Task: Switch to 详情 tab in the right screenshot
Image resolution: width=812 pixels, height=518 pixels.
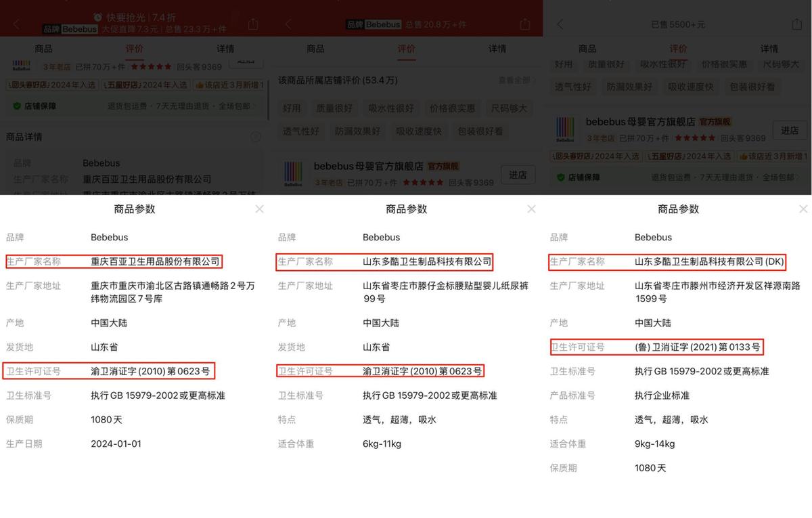Action: pos(769,49)
